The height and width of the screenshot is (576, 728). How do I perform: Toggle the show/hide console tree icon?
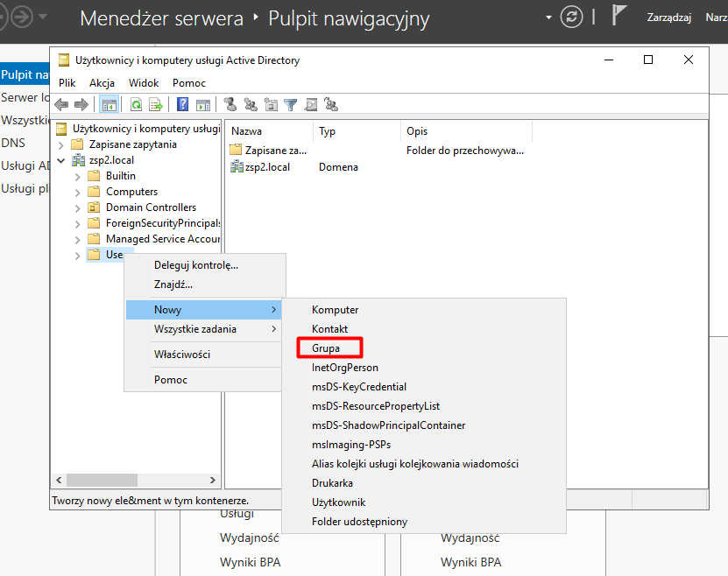[110, 105]
